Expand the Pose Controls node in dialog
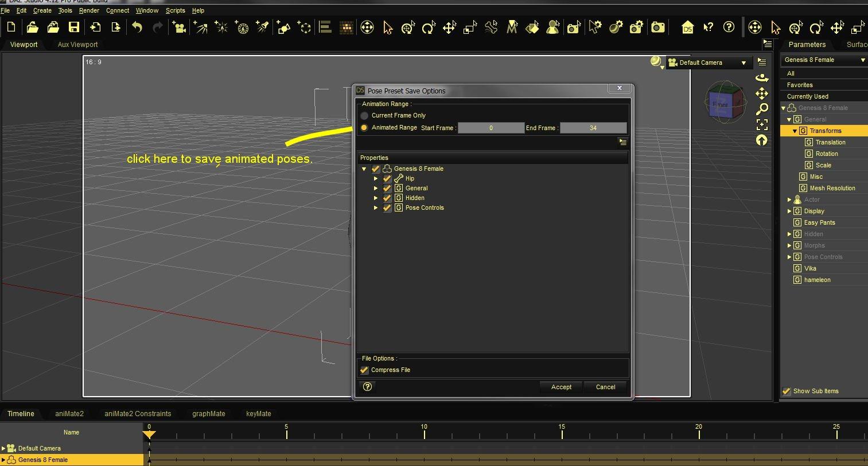The height and width of the screenshot is (466, 868). (376, 208)
